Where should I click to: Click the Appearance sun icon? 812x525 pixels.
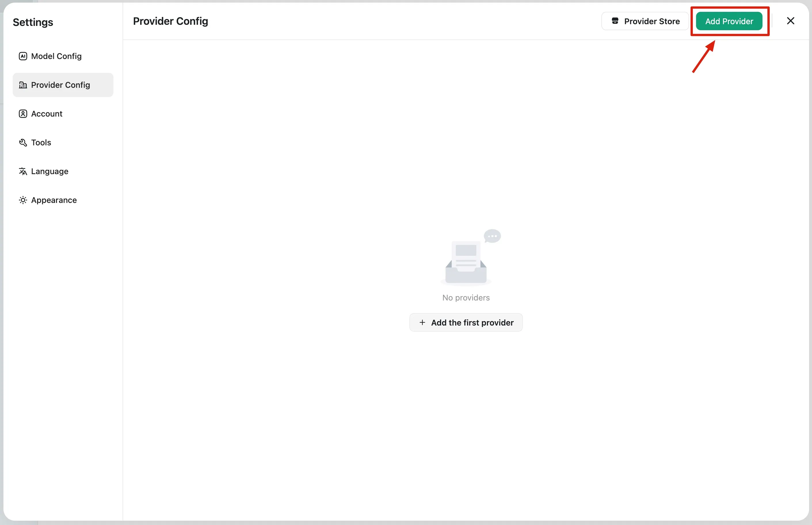coord(23,200)
